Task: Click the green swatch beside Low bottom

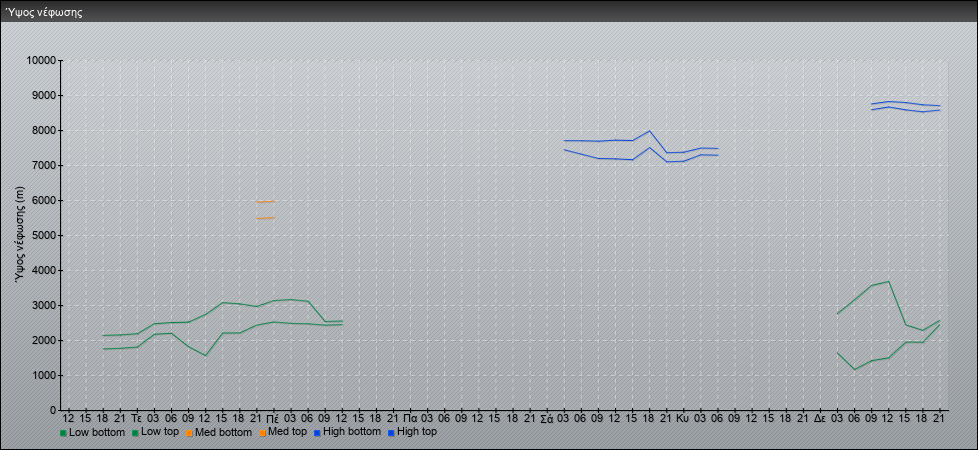Action: [x=63, y=433]
